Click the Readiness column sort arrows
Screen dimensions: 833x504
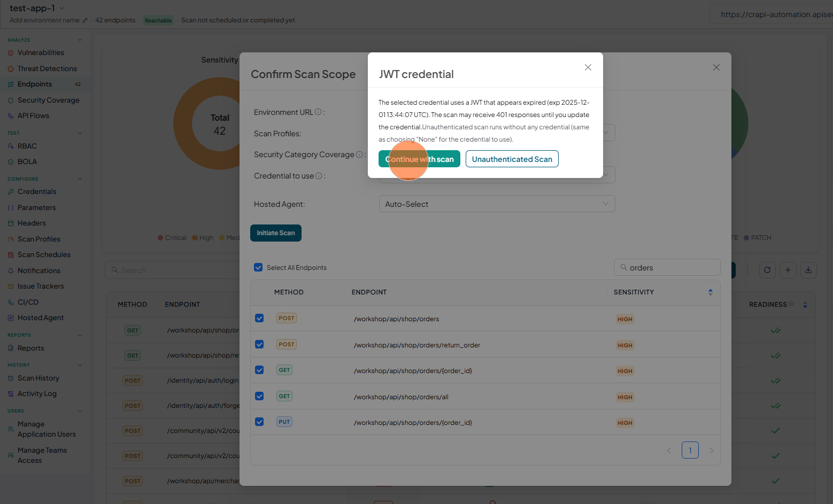pos(805,305)
